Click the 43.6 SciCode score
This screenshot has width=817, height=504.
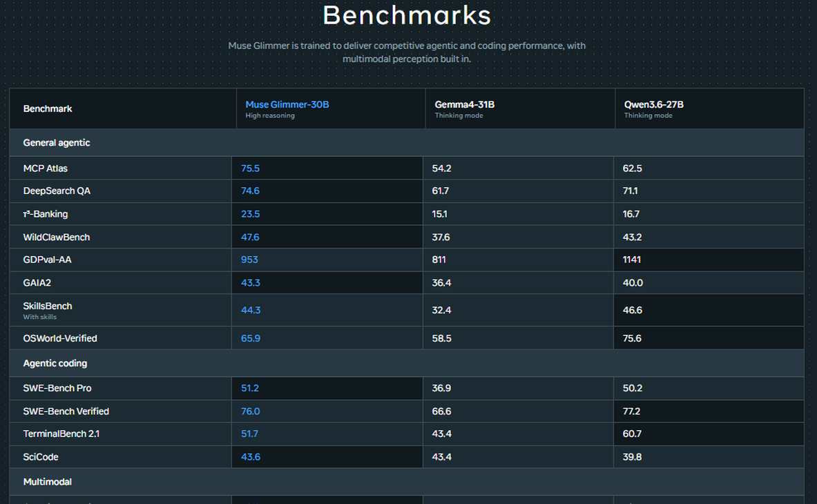click(x=251, y=456)
